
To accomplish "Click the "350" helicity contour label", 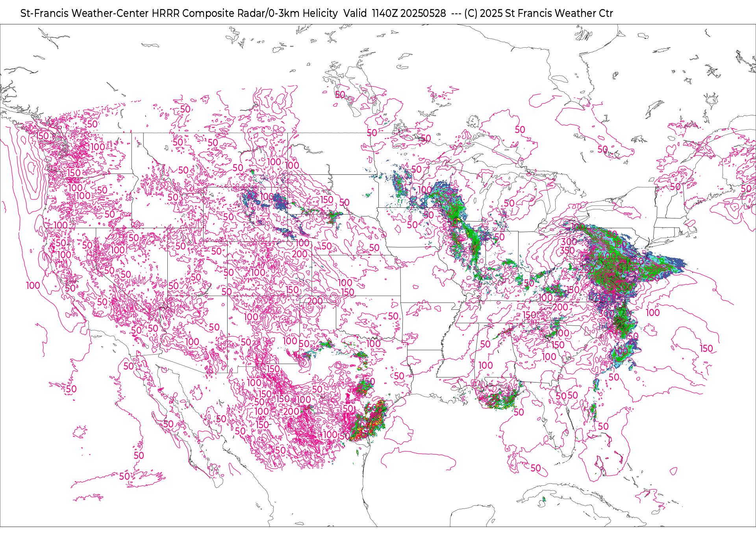I will [x=567, y=250].
